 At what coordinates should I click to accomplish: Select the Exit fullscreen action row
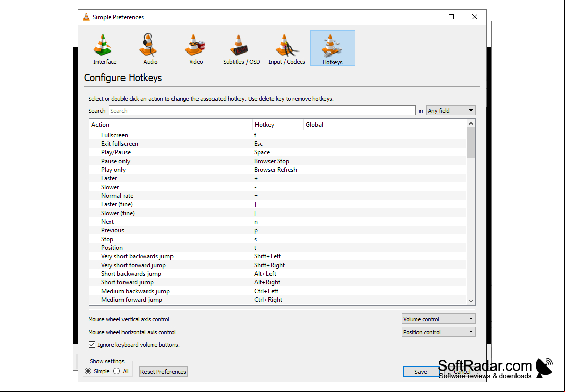[x=278, y=144]
